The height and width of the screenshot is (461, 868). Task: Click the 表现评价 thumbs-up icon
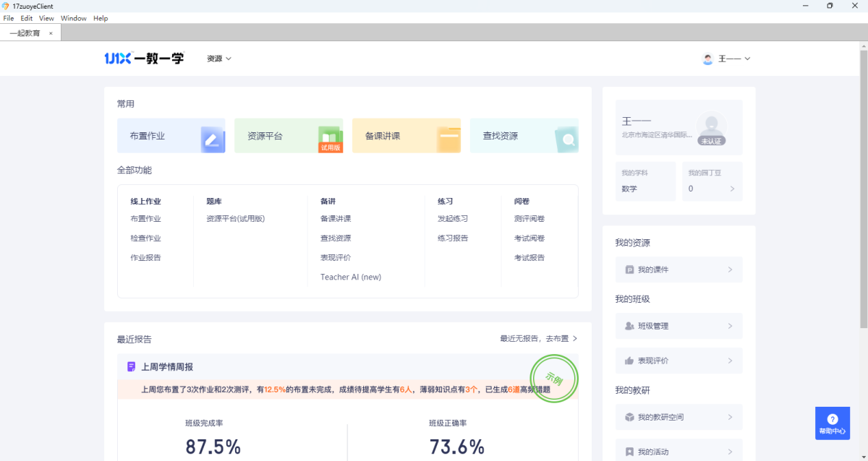(x=629, y=361)
